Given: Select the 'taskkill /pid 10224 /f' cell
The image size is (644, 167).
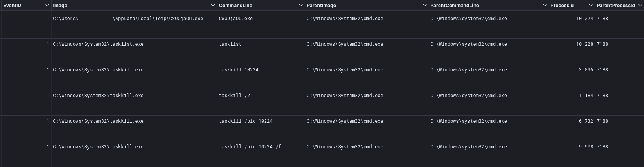Looking at the screenshot, I should pos(261,154).
